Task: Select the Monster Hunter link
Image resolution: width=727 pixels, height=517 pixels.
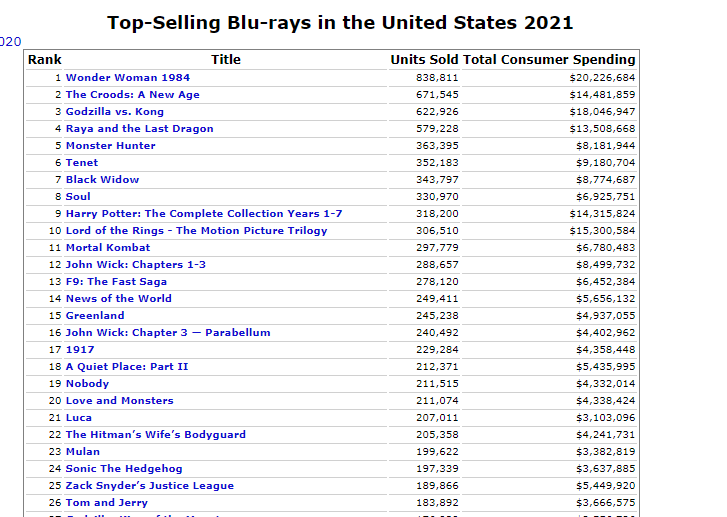Action: (110, 146)
